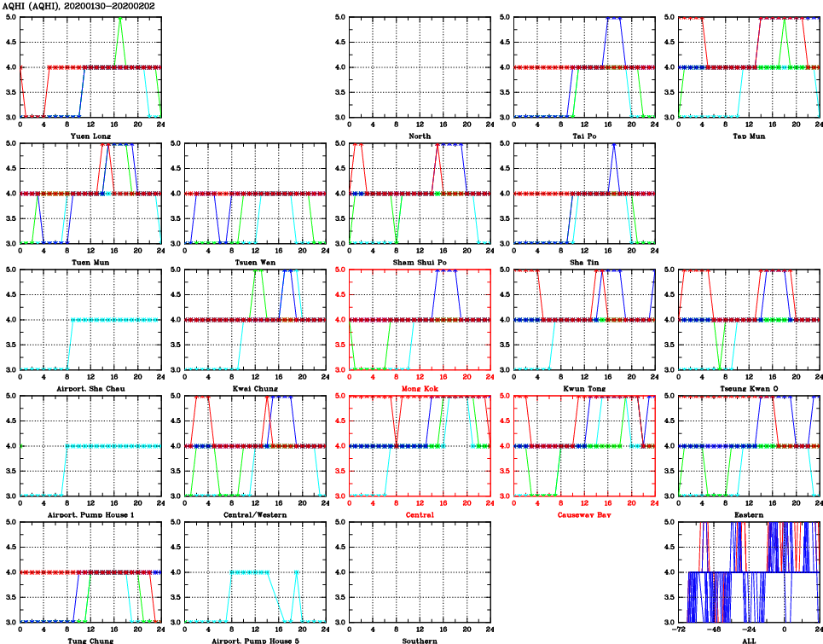Open the Kwun Tong chart panel
The width and height of the screenshot is (823, 644).
[x=584, y=319]
